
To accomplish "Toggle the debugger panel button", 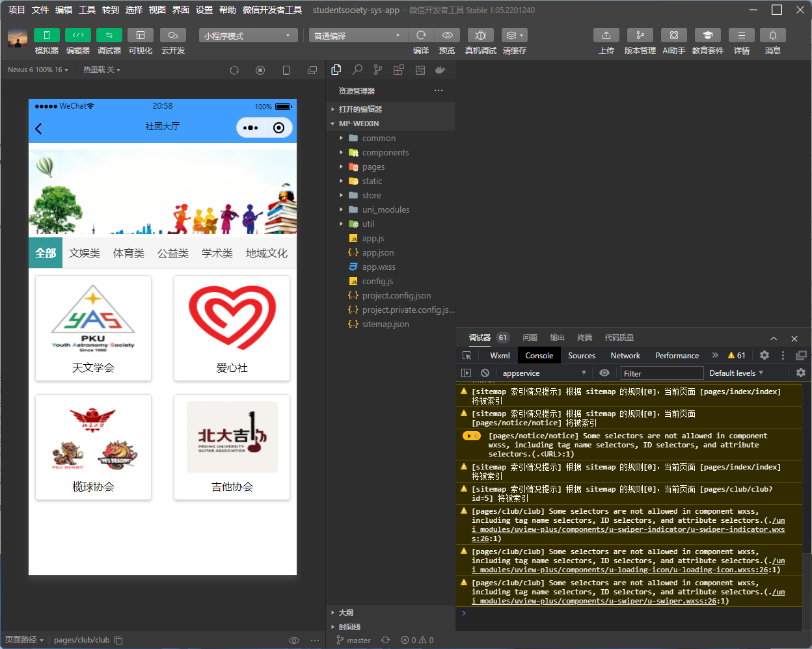I will click(x=109, y=35).
